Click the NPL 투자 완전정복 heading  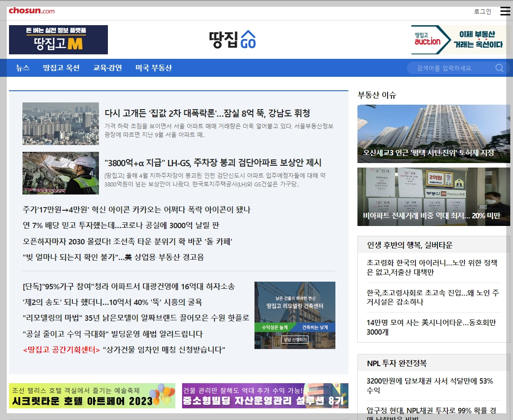pos(397,363)
